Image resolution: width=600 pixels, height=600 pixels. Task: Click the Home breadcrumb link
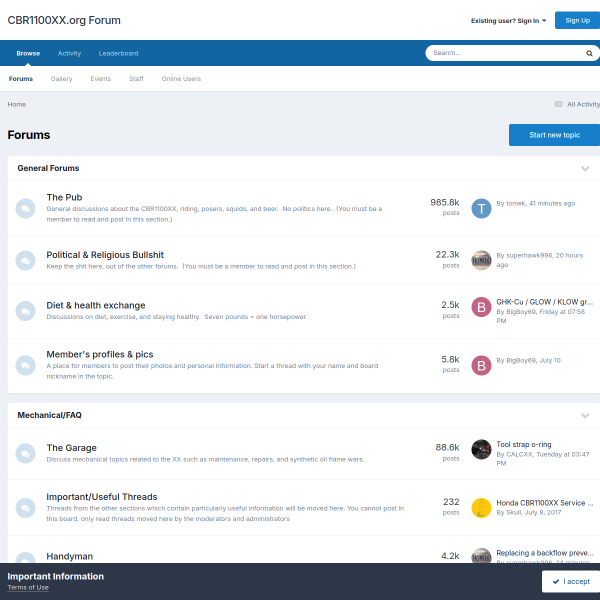click(16, 104)
